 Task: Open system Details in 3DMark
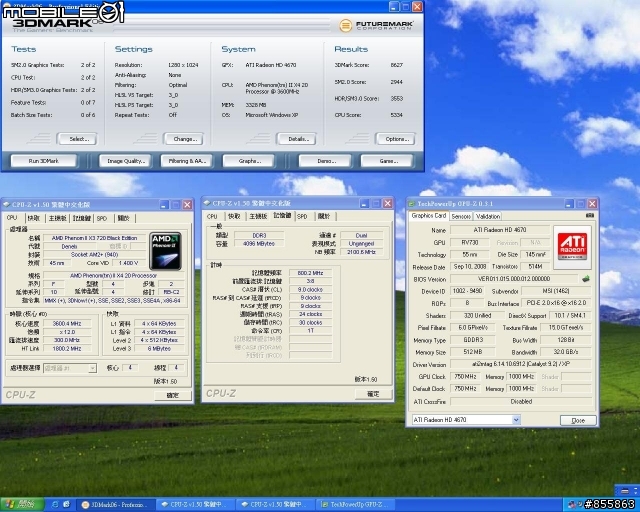[297, 139]
